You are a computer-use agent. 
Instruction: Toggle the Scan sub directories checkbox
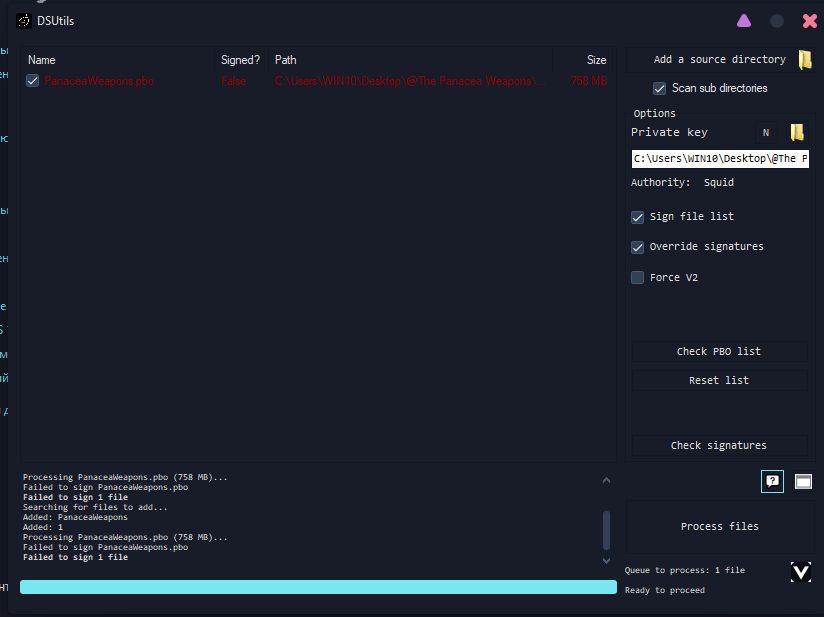point(659,88)
